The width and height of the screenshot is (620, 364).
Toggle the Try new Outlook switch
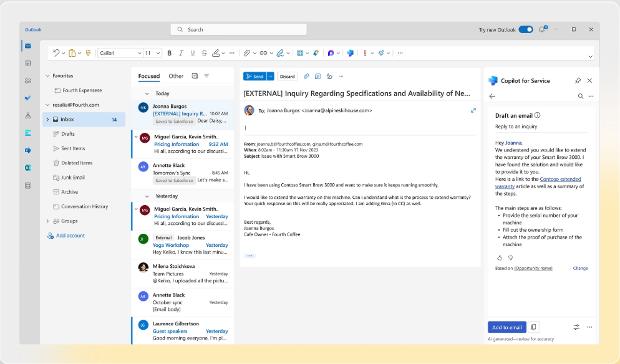526,30
